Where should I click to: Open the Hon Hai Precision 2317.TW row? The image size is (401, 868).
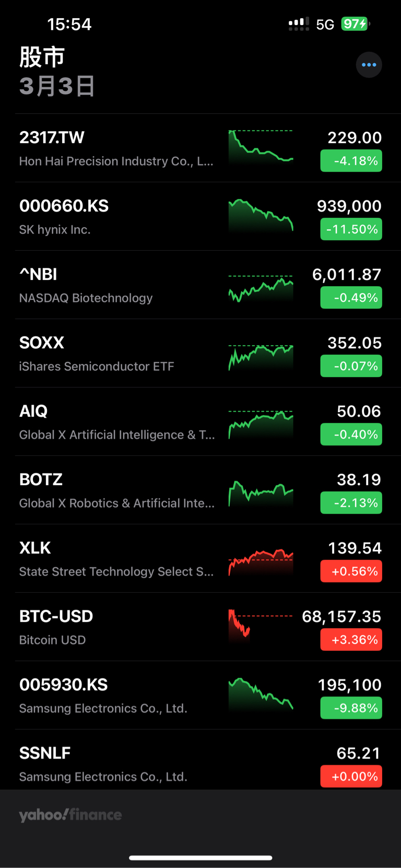[x=116, y=148]
